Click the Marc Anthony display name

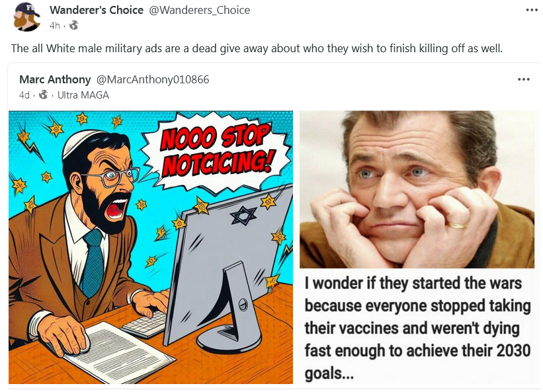(55, 79)
